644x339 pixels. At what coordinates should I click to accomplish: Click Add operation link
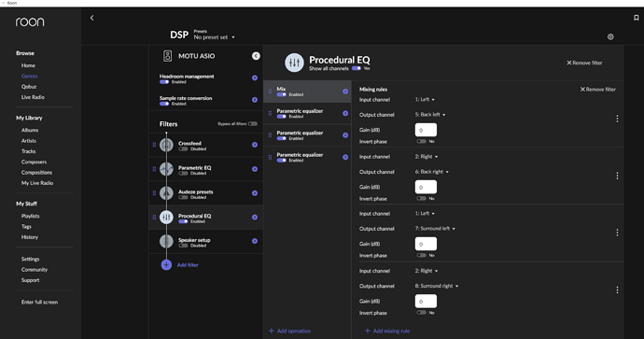coord(290,331)
